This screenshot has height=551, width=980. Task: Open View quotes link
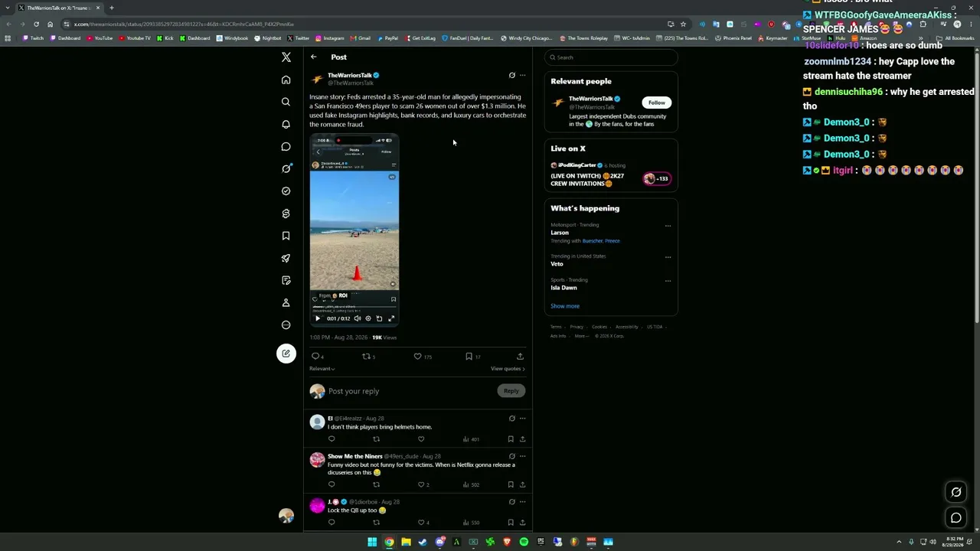(508, 369)
